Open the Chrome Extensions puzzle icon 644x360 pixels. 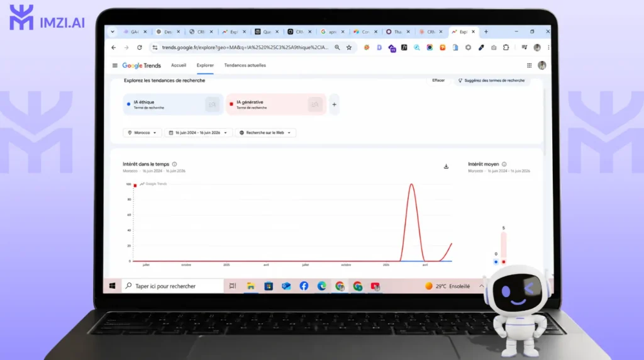(x=506, y=48)
